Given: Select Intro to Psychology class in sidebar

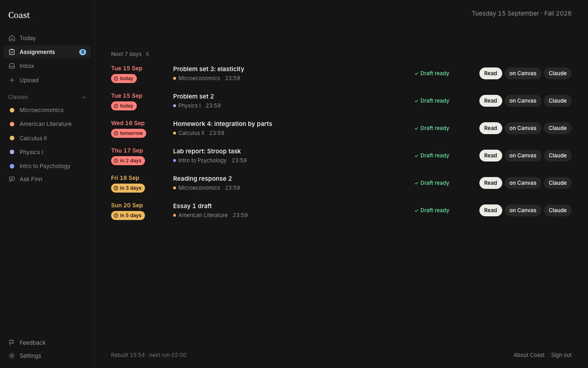Looking at the screenshot, I should click(x=47, y=166).
